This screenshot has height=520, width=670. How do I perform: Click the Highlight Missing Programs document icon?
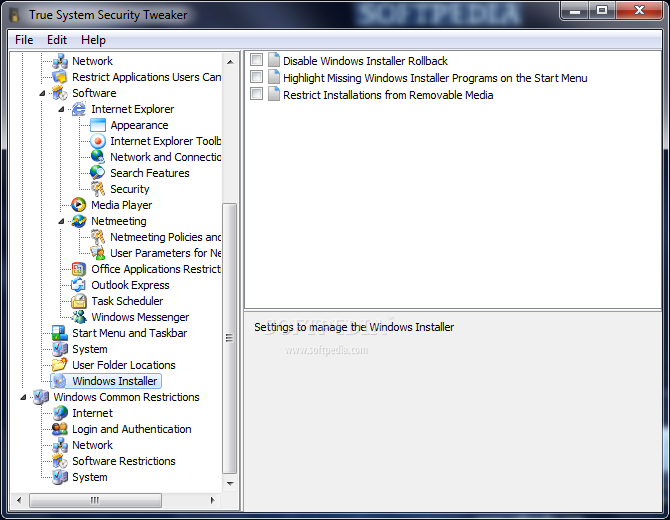(273, 77)
